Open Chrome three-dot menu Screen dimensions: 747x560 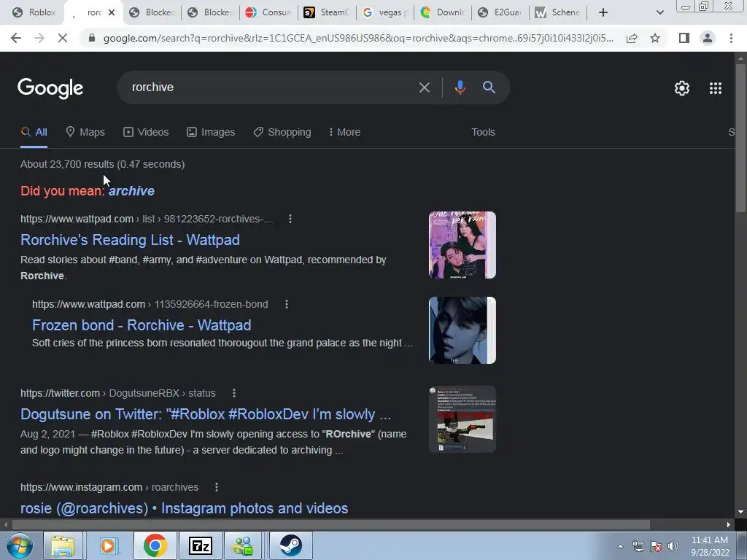click(731, 38)
